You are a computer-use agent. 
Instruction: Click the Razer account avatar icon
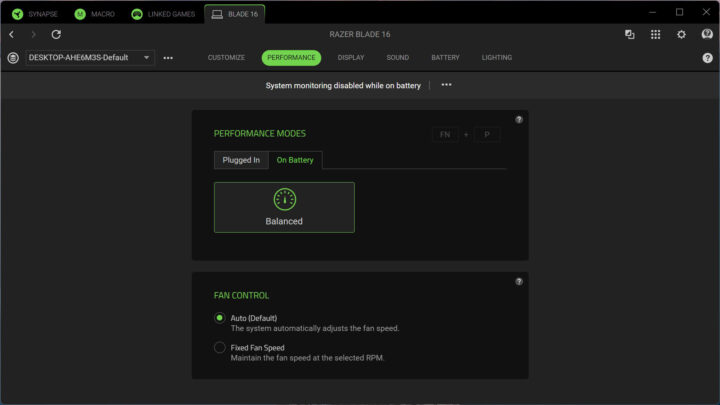click(x=707, y=34)
